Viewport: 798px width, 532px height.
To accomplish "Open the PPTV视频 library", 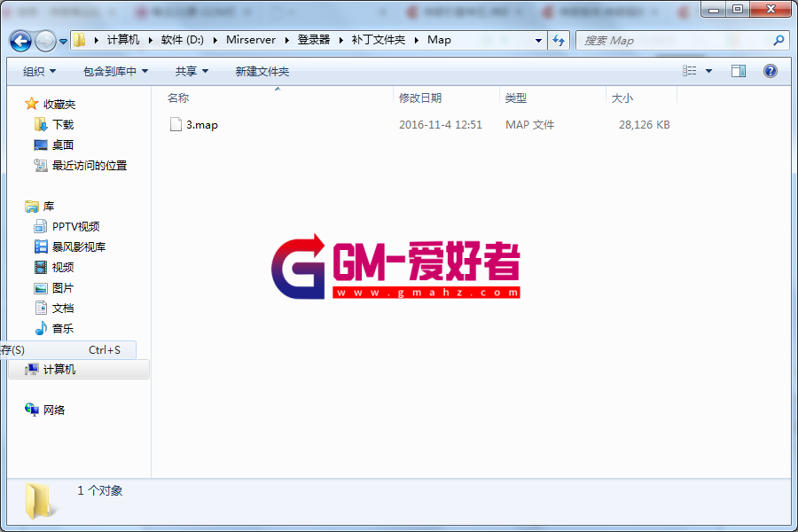I will (x=76, y=227).
